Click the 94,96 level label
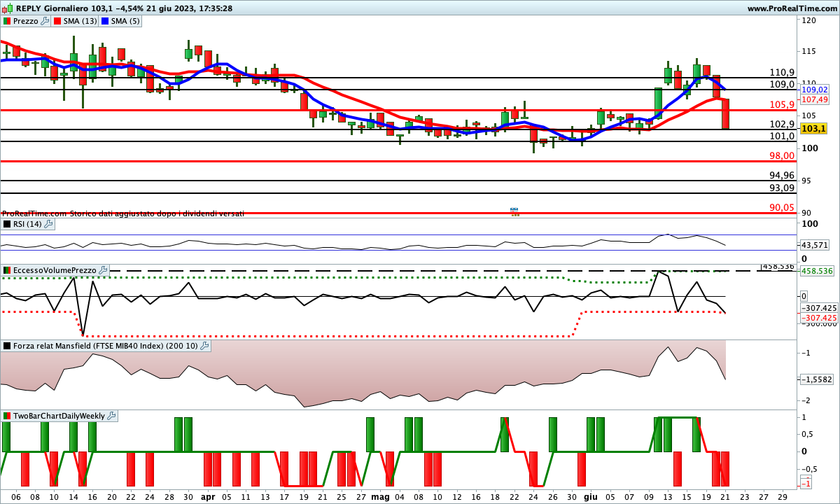 point(782,175)
